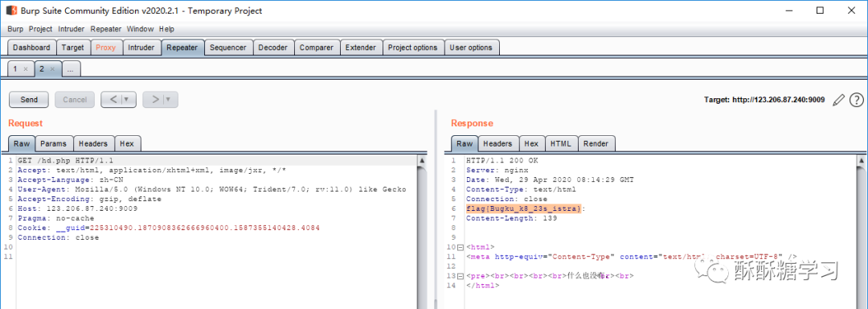
Task: Click the Cancel button
Action: tap(75, 100)
